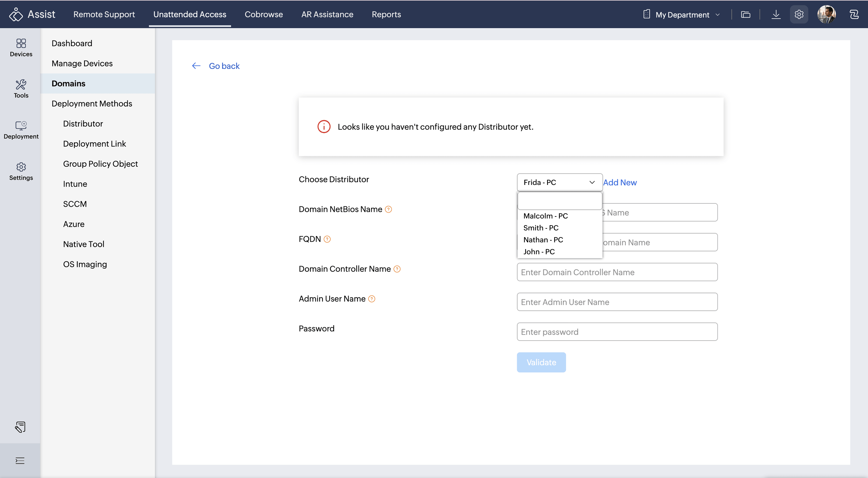Choose Malcolm - PC option

point(545,216)
